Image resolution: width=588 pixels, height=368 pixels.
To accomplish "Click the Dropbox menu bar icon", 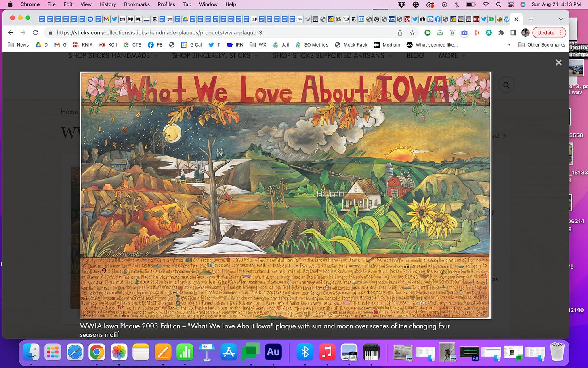I will [401, 4].
